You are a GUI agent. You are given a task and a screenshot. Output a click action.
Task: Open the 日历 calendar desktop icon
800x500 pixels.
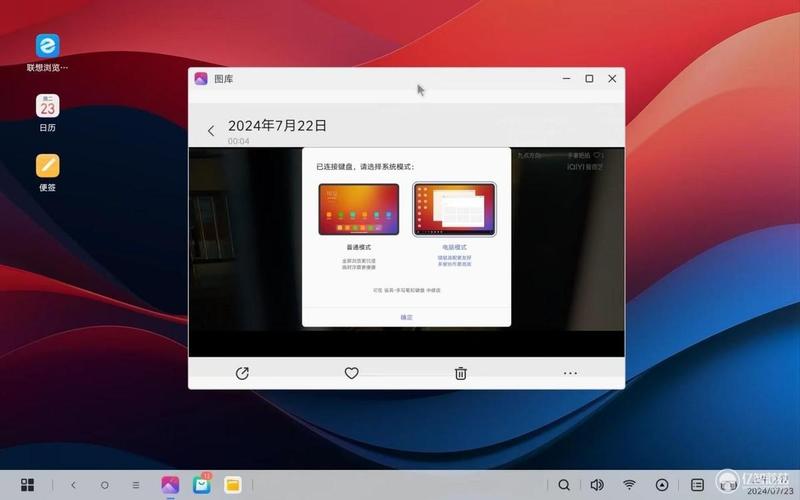[x=47, y=112]
